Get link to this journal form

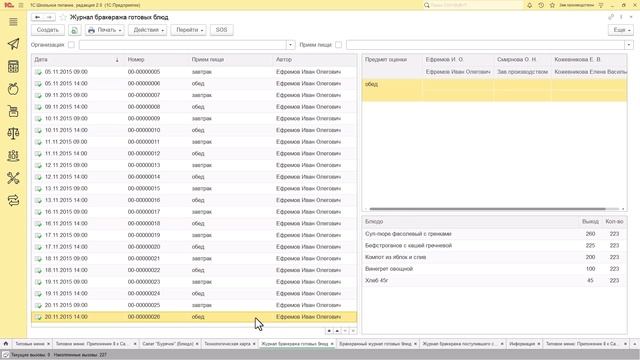(611, 17)
